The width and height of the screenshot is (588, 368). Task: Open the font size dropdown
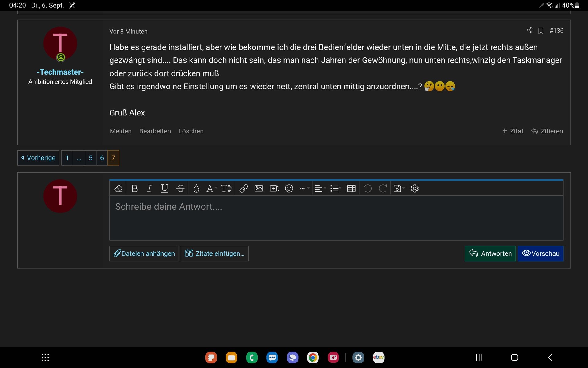(x=227, y=188)
